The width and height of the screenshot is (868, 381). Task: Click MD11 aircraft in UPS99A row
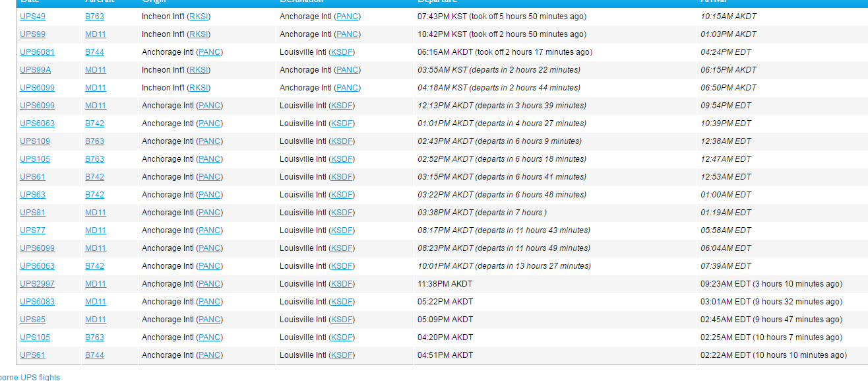96,70
